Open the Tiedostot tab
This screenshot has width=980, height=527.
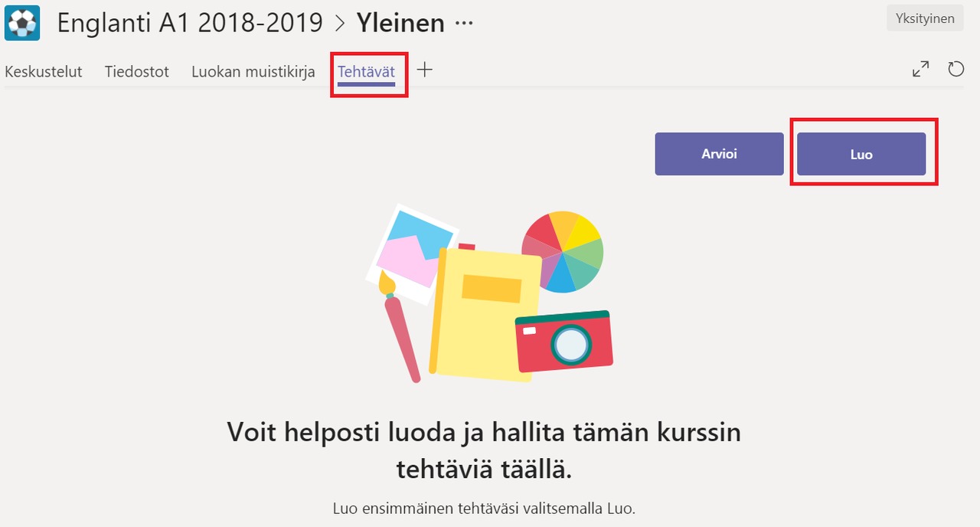click(x=137, y=71)
